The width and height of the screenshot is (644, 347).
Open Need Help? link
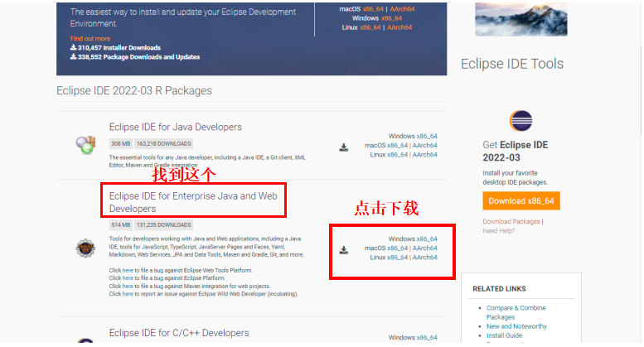click(x=499, y=231)
